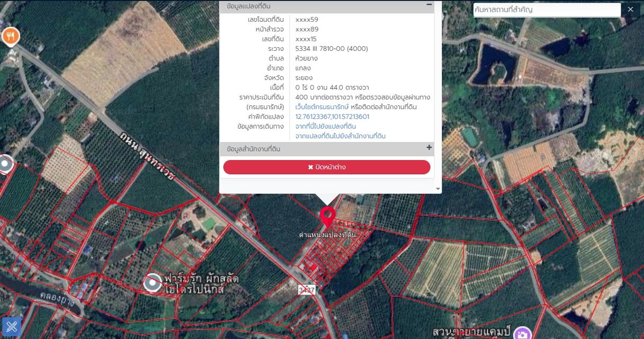Select the purple camera marker on map
The height and width of the screenshot is (339, 644).
(x=522, y=334)
